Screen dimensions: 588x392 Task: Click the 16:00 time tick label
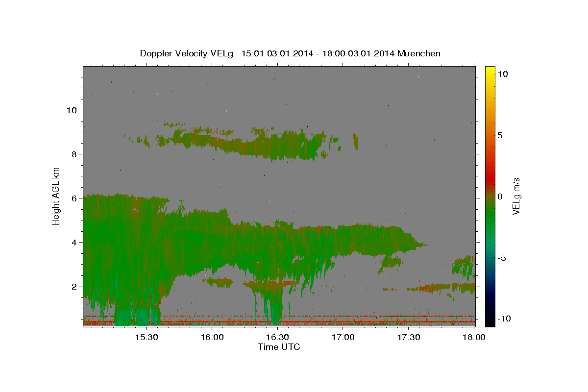(x=212, y=338)
